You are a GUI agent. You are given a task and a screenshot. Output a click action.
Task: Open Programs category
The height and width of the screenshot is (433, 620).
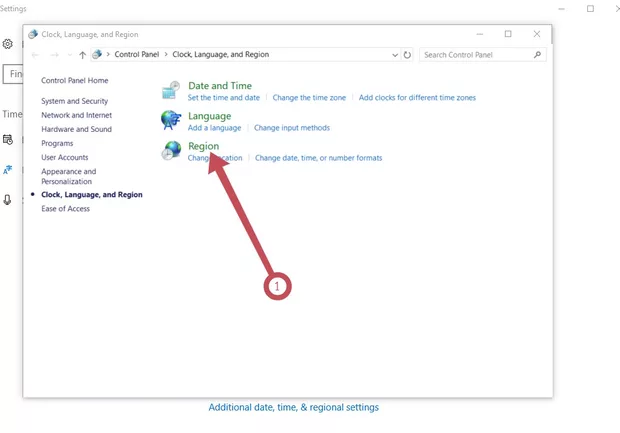(x=57, y=144)
